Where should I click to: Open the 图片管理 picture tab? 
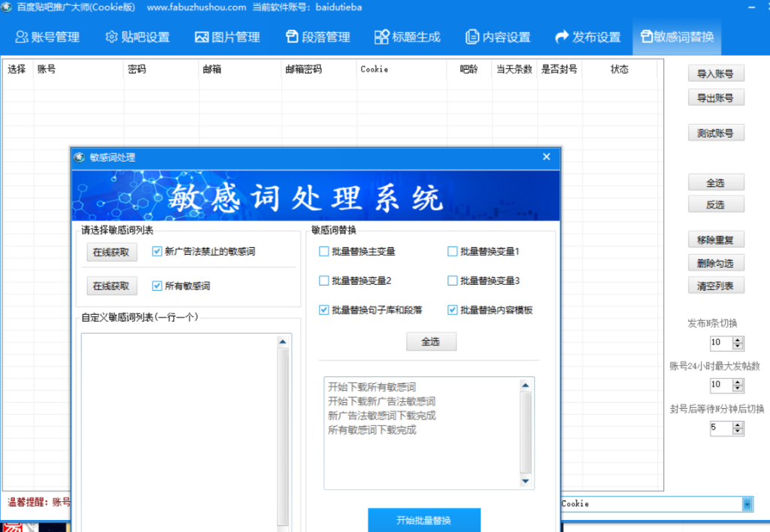pyautogui.click(x=227, y=37)
